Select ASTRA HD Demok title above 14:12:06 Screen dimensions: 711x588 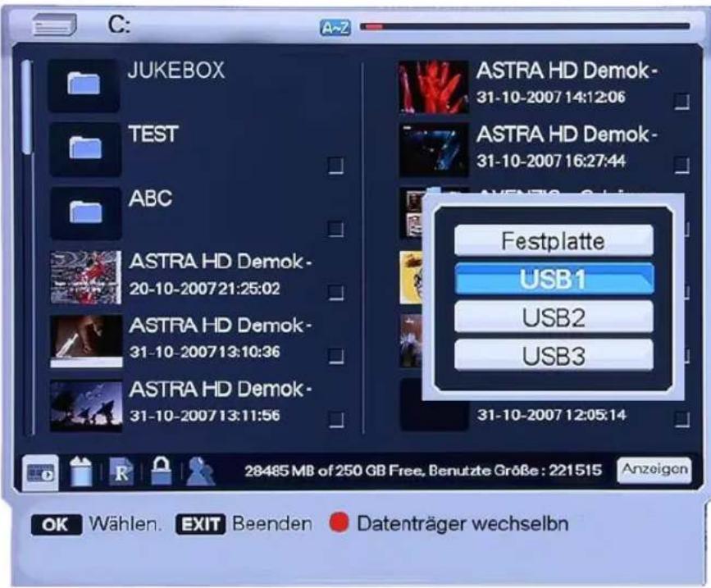(567, 71)
